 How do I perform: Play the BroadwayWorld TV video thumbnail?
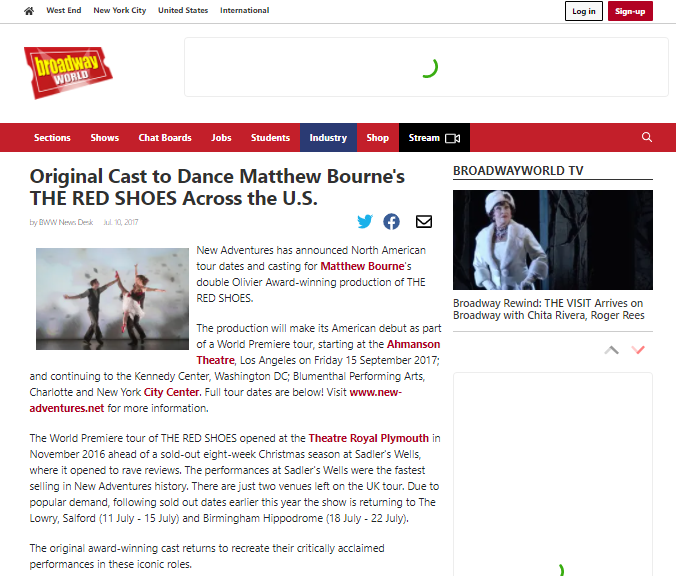point(553,240)
